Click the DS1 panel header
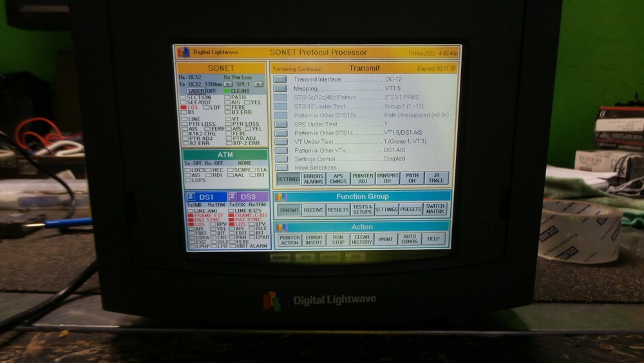The image size is (644, 363). coord(206,197)
